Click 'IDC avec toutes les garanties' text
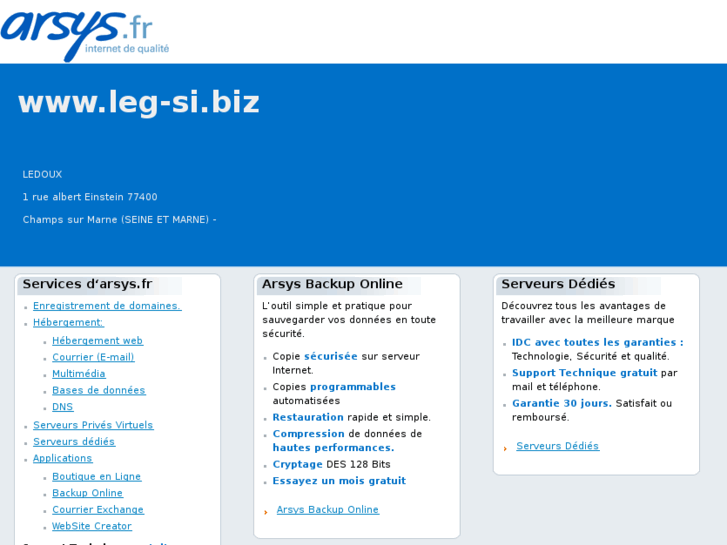The image size is (727, 545). [597, 342]
